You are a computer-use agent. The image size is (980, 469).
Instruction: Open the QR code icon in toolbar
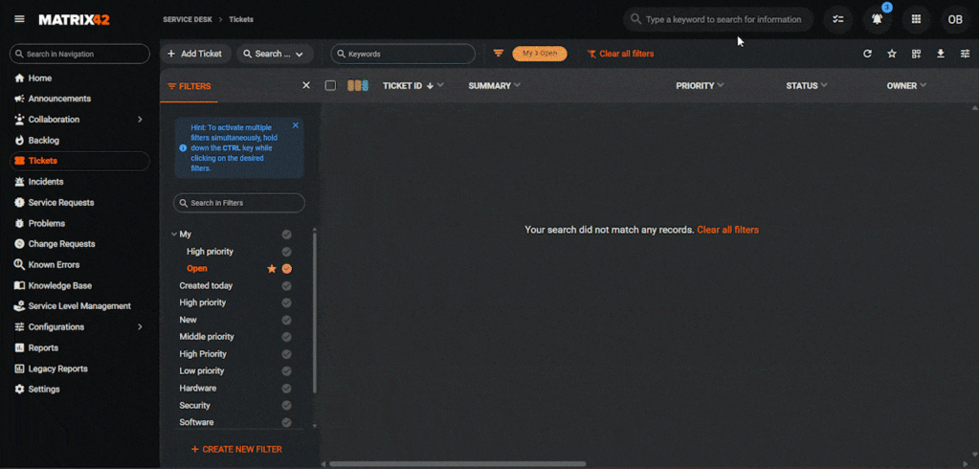click(x=916, y=54)
